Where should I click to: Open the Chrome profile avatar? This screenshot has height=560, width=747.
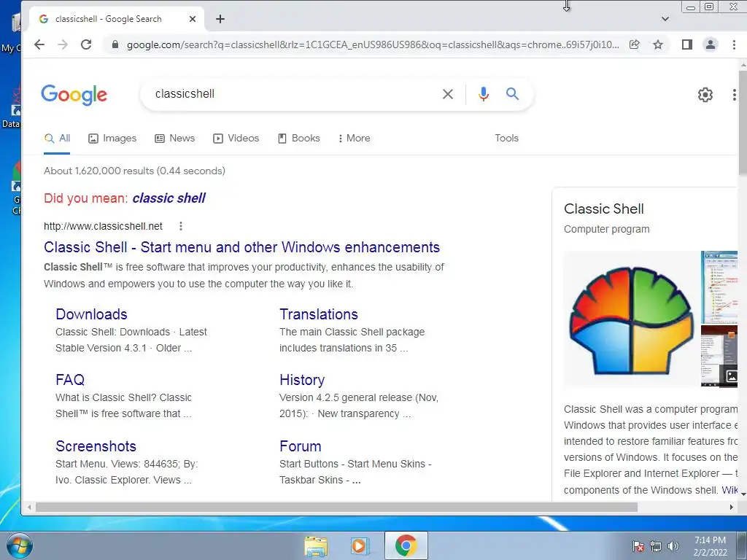pyautogui.click(x=711, y=44)
